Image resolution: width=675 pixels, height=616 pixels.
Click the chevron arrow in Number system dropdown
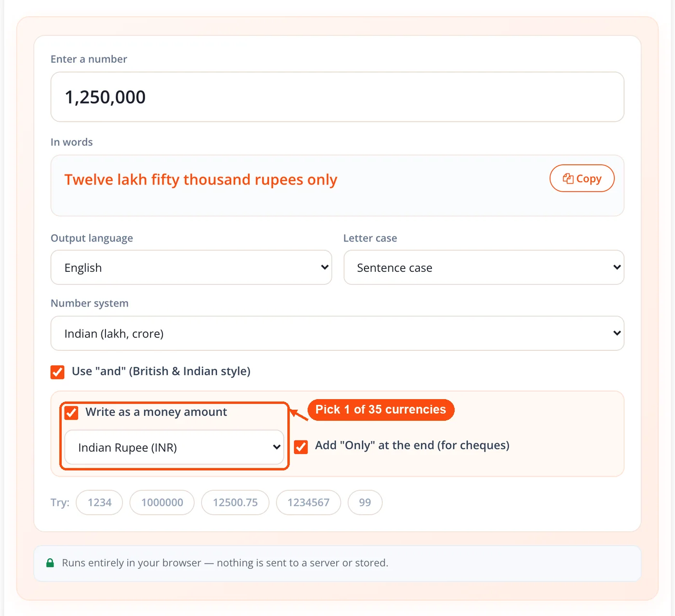click(x=617, y=333)
